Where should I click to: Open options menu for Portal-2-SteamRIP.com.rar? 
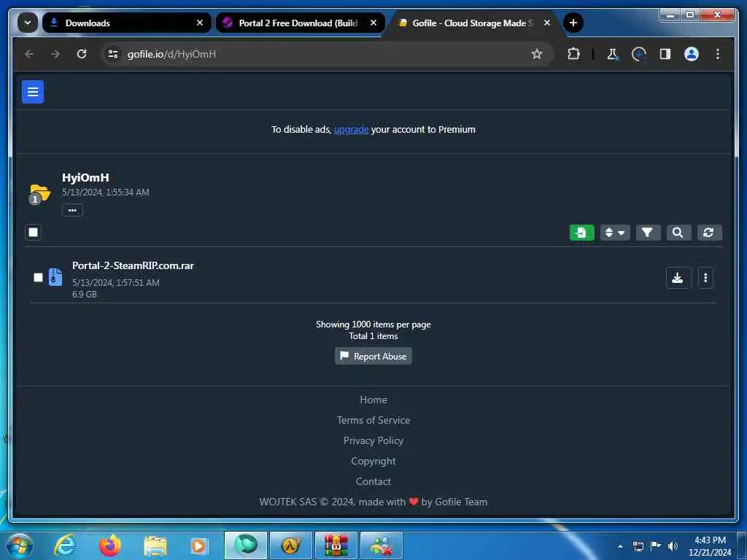pyautogui.click(x=705, y=278)
